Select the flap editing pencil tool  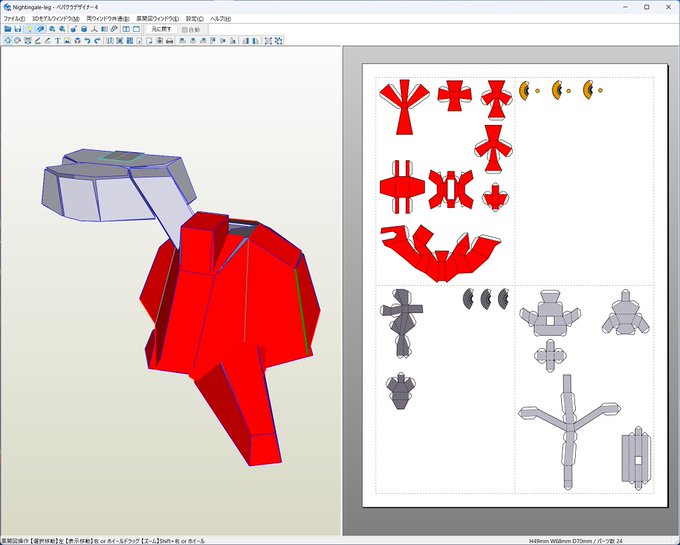47,41
